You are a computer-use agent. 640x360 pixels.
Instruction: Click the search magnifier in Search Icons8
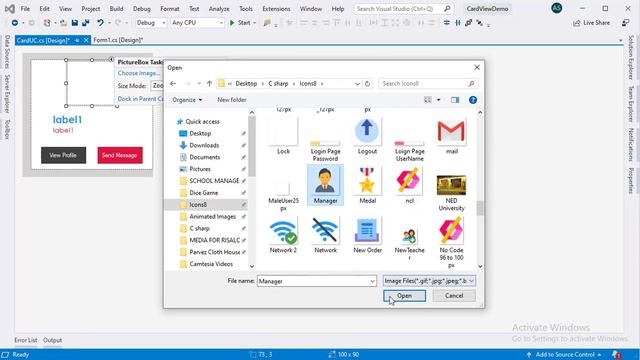[471, 84]
